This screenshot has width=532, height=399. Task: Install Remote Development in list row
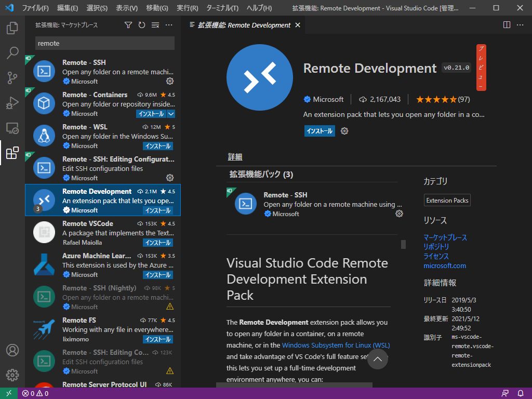(158, 210)
